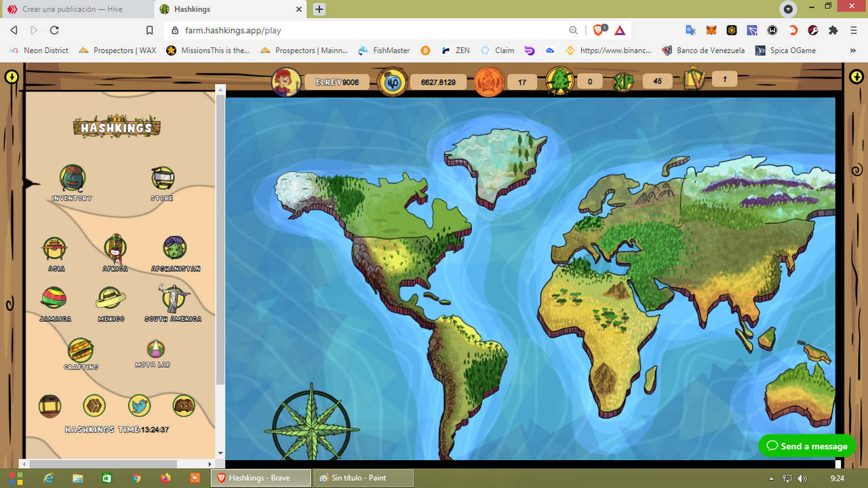
Task: Open the puzzle-piece Extensions menu
Action: pos(833,30)
